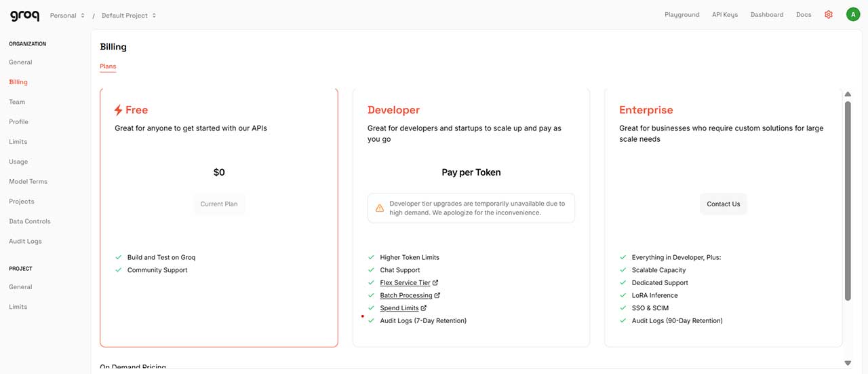This screenshot has width=868, height=374.
Task: Click the warning triangle icon in Developer notice
Action: pos(380,208)
